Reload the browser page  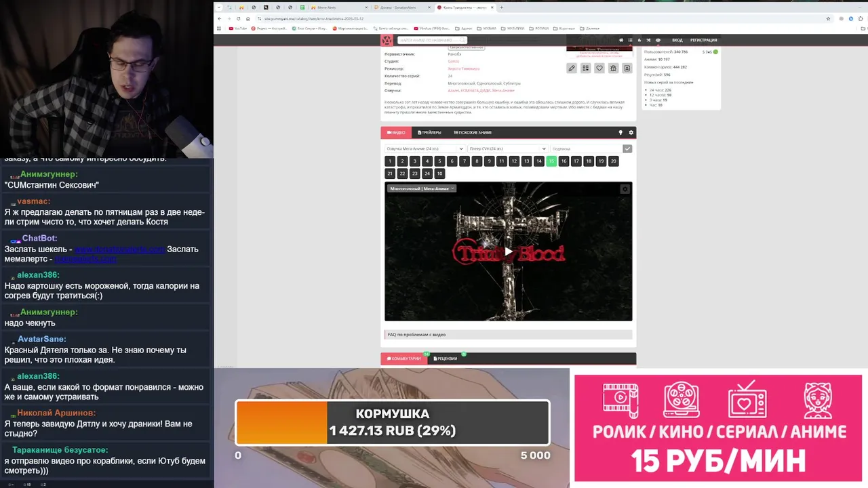(238, 18)
